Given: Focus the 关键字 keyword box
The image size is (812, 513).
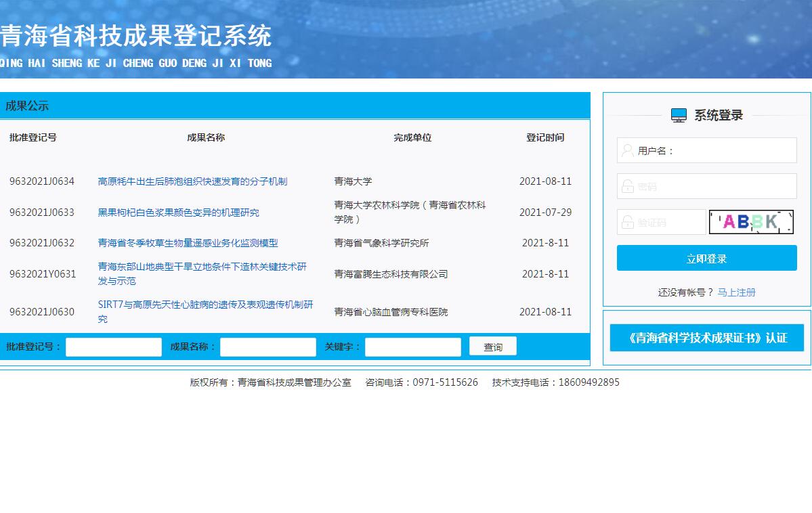Looking at the screenshot, I should click(x=412, y=347).
